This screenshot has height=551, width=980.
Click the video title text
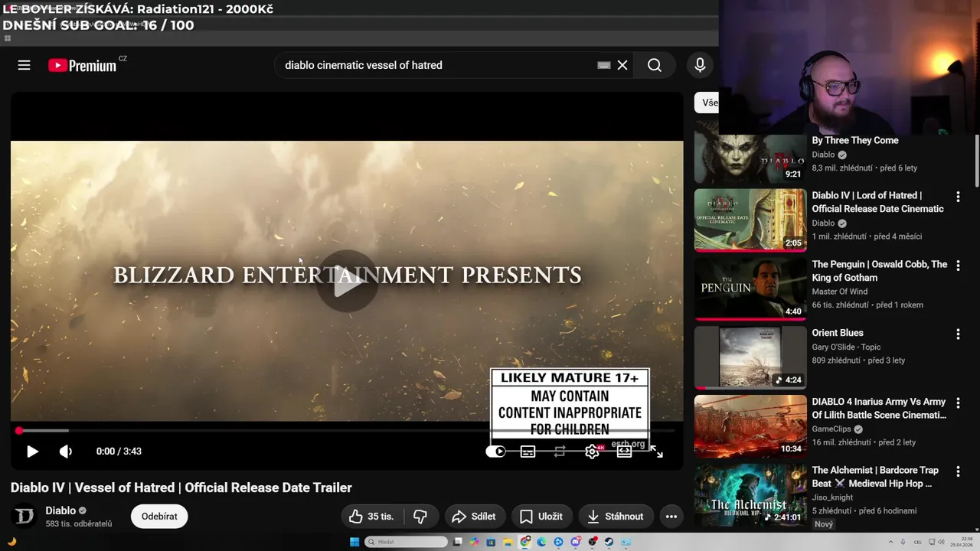181,487
